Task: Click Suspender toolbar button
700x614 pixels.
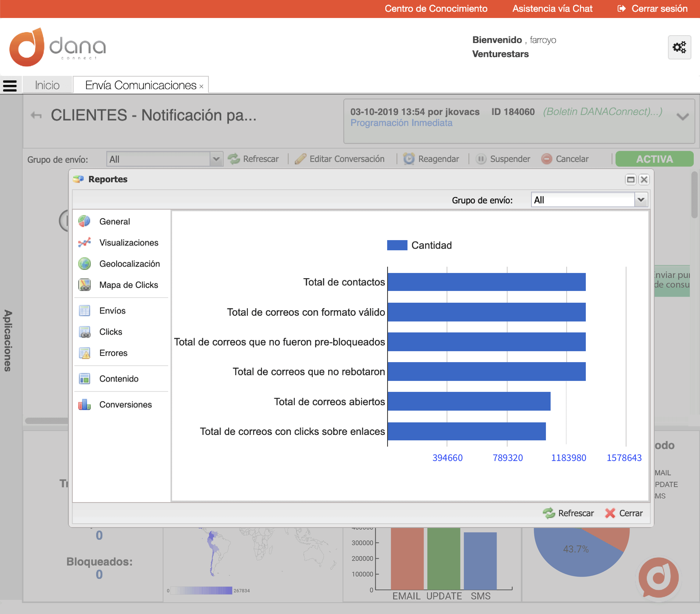Action: point(503,159)
